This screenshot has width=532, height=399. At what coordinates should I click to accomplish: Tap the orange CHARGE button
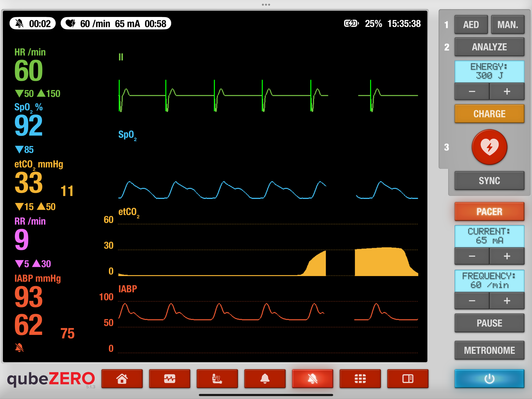(489, 114)
